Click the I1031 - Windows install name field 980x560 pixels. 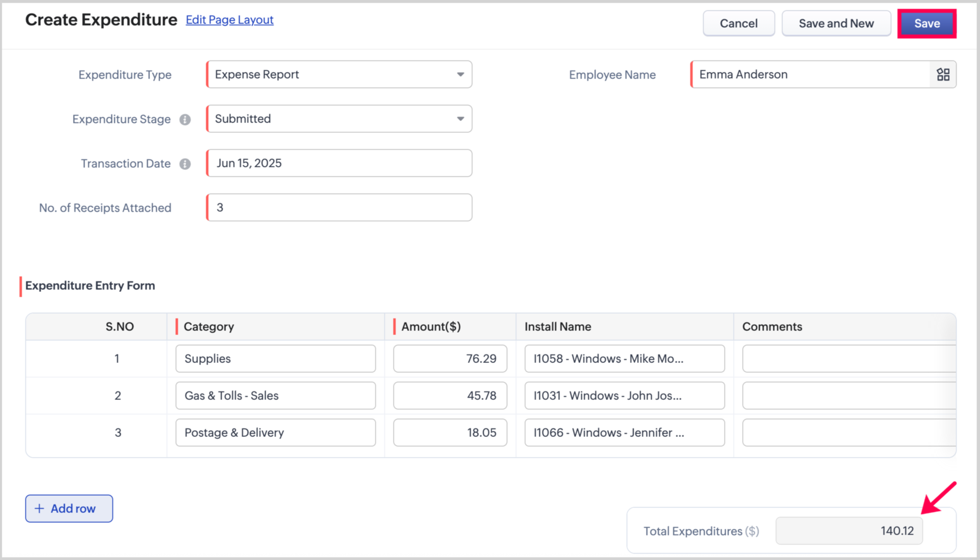click(x=624, y=396)
